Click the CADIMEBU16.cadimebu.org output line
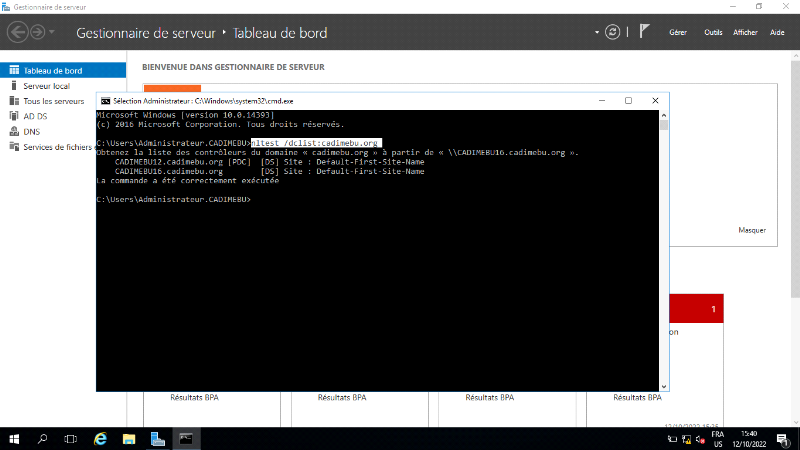Viewport: 800px width, 450px height. [269, 171]
